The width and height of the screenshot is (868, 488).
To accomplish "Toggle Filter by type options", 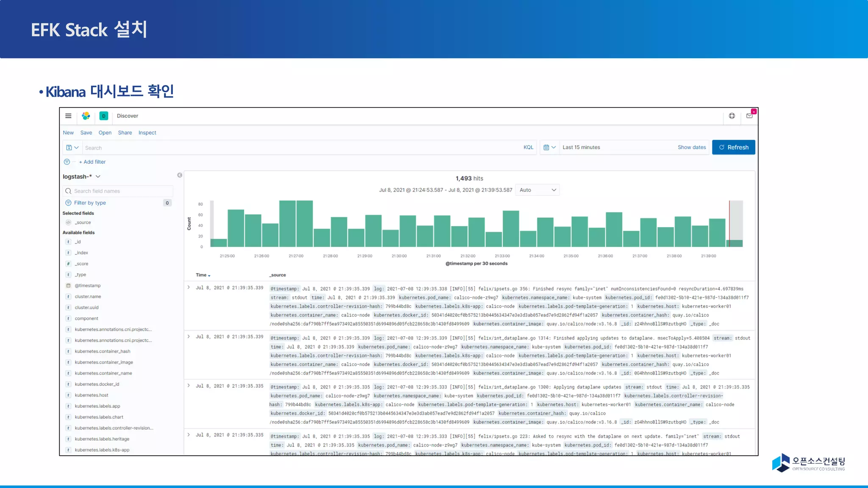I will point(90,203).
